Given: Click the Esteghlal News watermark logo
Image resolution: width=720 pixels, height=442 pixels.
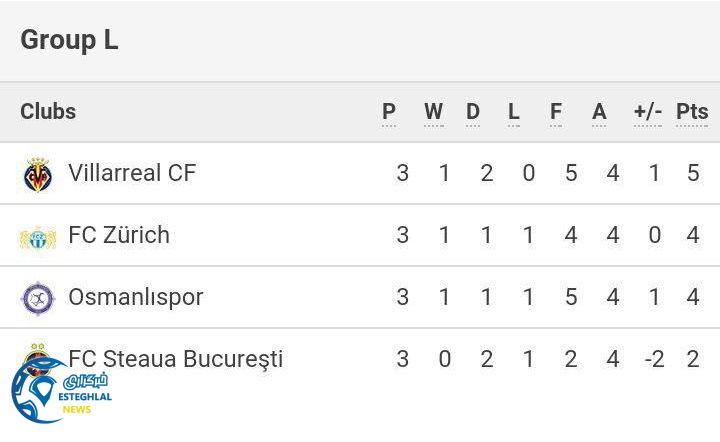Looking at the screenshot, I should point(60,390).
